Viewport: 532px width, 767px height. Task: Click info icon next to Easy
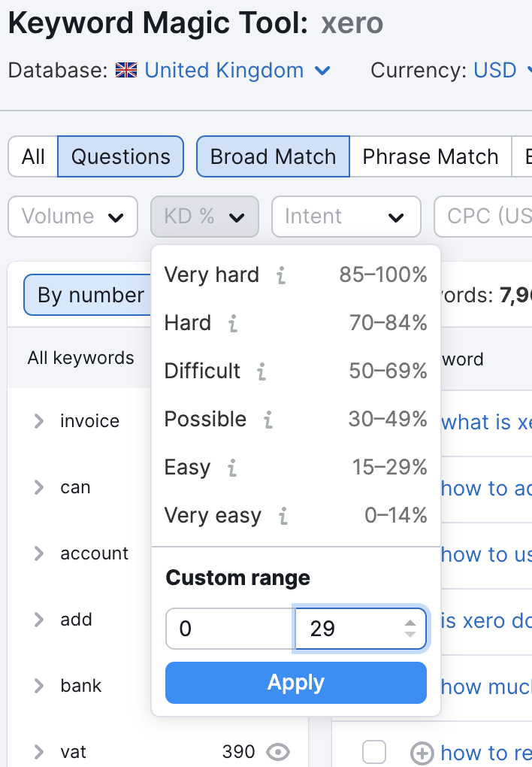click(x=232, y=468)
